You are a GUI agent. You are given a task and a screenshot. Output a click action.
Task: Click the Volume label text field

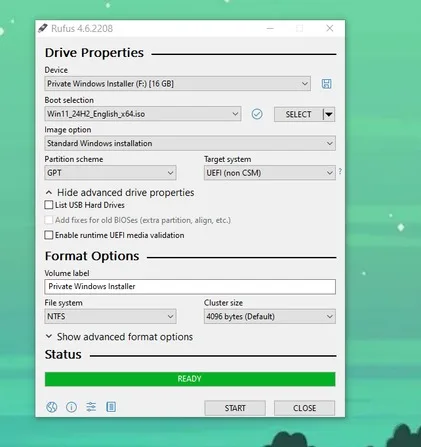[x=190, y=287]
